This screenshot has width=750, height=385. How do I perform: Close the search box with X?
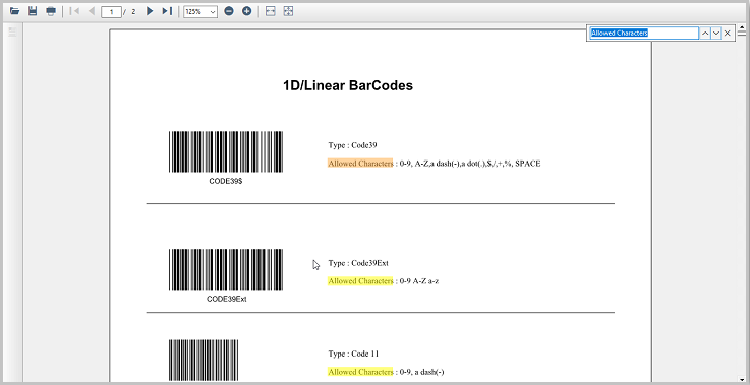click(728, 33)
